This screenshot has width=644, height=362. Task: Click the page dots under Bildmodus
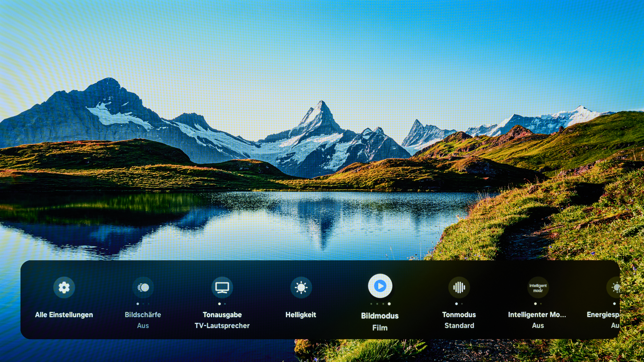[380, 304]
